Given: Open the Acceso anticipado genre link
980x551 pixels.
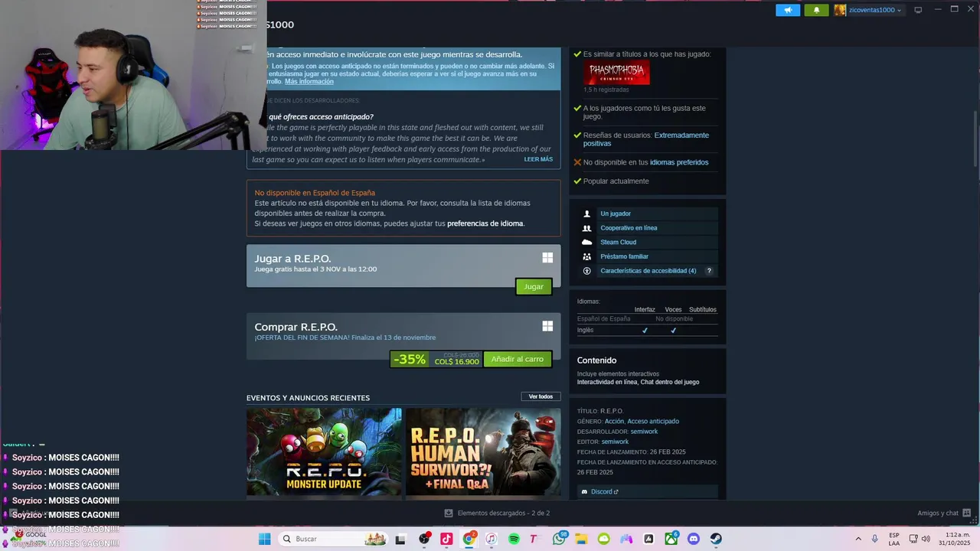Looking at the screenshot, I should [x=653, y=421].
